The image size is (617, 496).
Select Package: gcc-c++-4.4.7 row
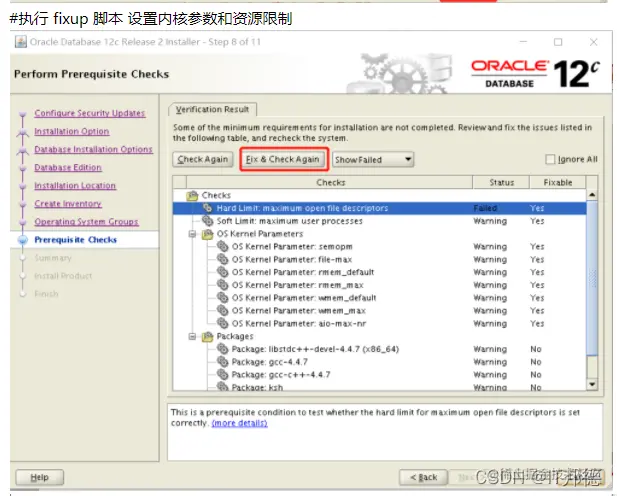(379, 374)
